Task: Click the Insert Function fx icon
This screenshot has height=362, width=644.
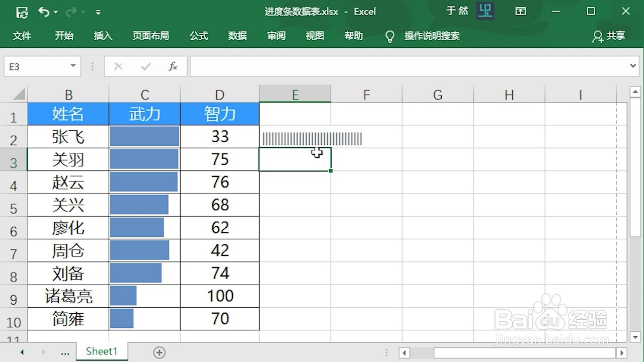Action: pos(173,66)
